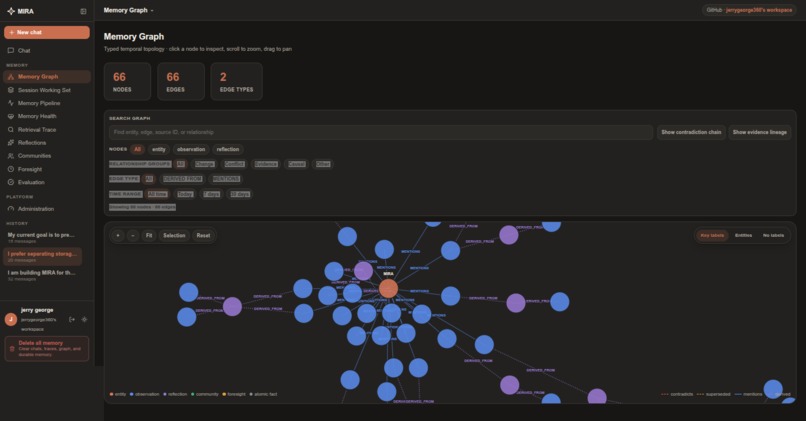Select the All nodes filter chip
806x421 pixels.
(x=137, y=150)
